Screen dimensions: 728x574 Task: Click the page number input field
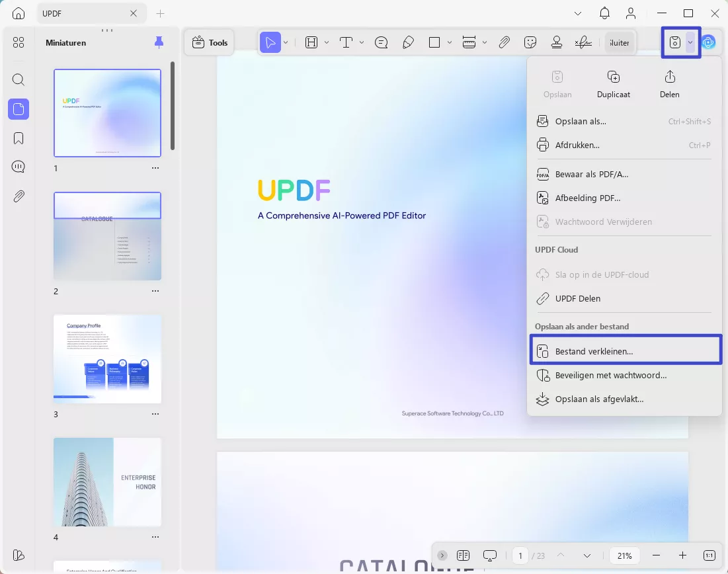click(x=520, y=555)
